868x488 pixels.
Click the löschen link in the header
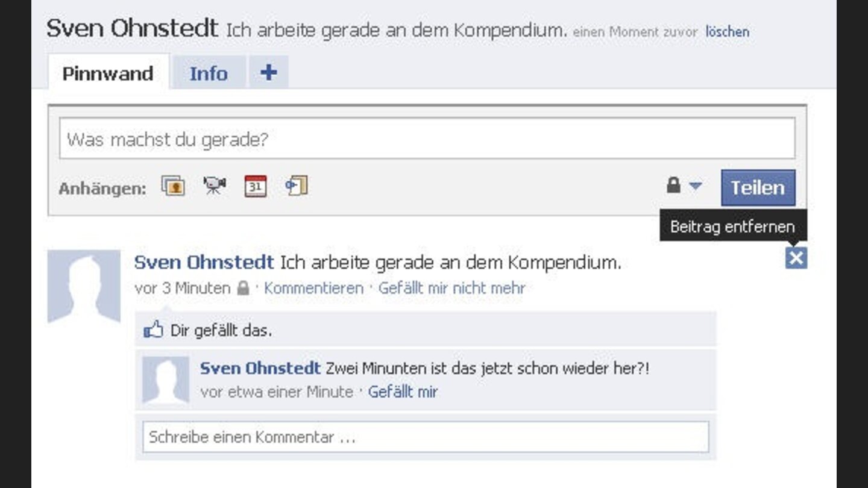click(x=728, y=32)
